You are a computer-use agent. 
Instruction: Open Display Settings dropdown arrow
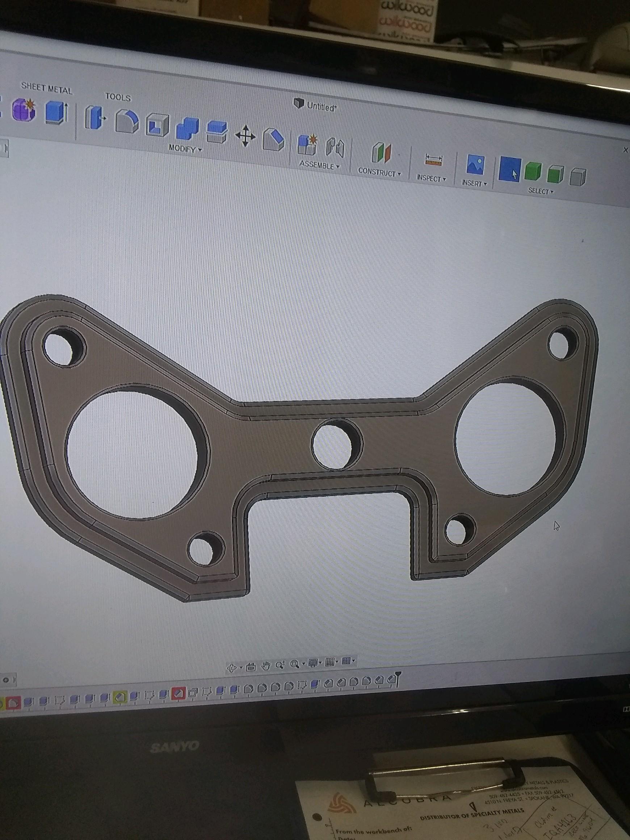coord(320,663)
